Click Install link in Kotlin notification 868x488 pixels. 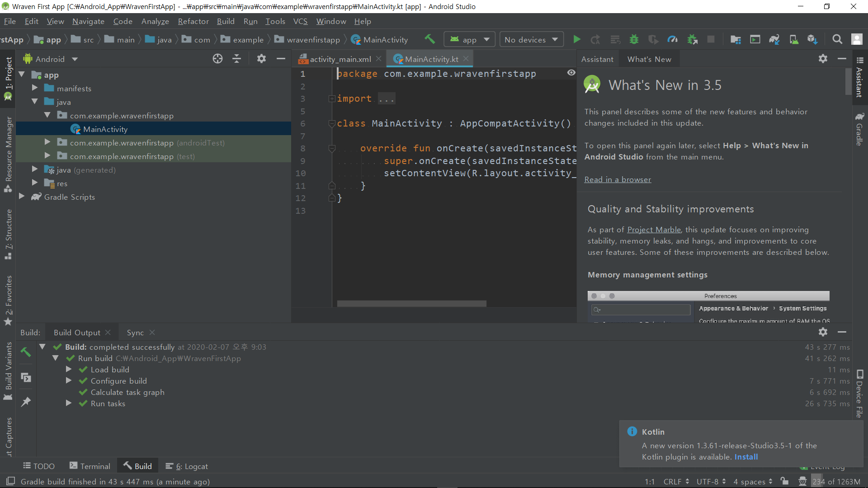[x=746, y=457]
